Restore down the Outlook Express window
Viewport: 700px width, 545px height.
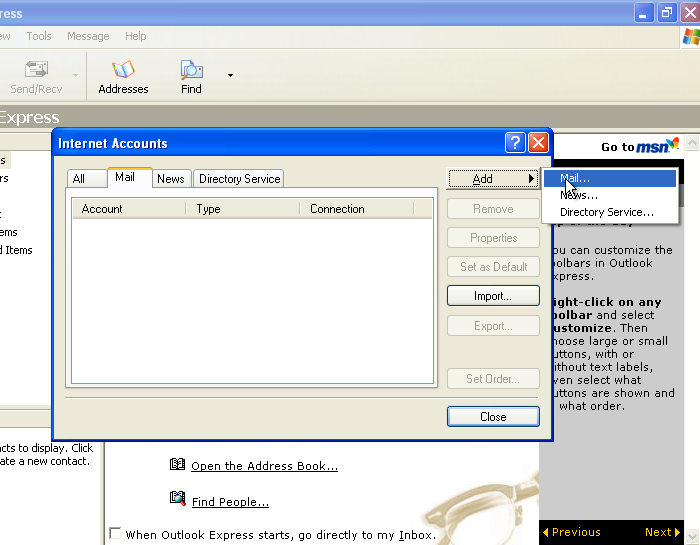[667, 13]
